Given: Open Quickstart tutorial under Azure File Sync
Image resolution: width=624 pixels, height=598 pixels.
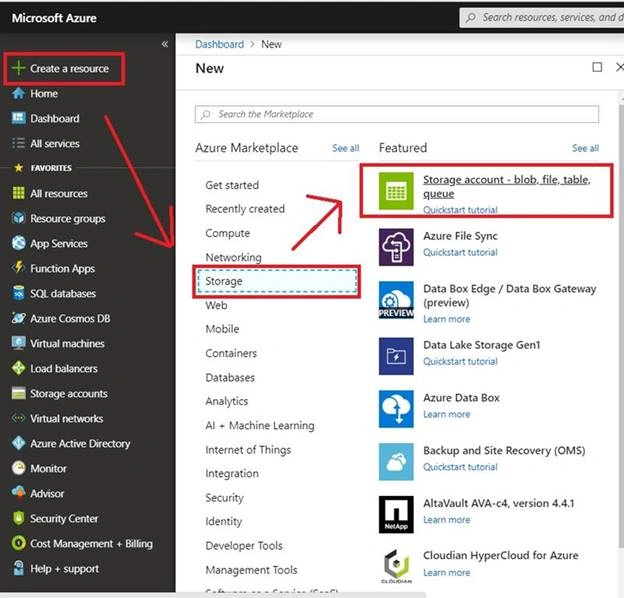Looking at the screenshot, I should [x=460, y=252].
